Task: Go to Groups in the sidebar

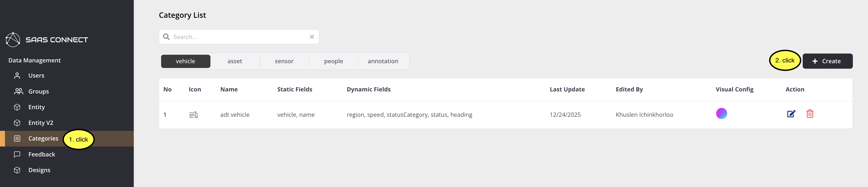Action: click(x=38, y=92)
